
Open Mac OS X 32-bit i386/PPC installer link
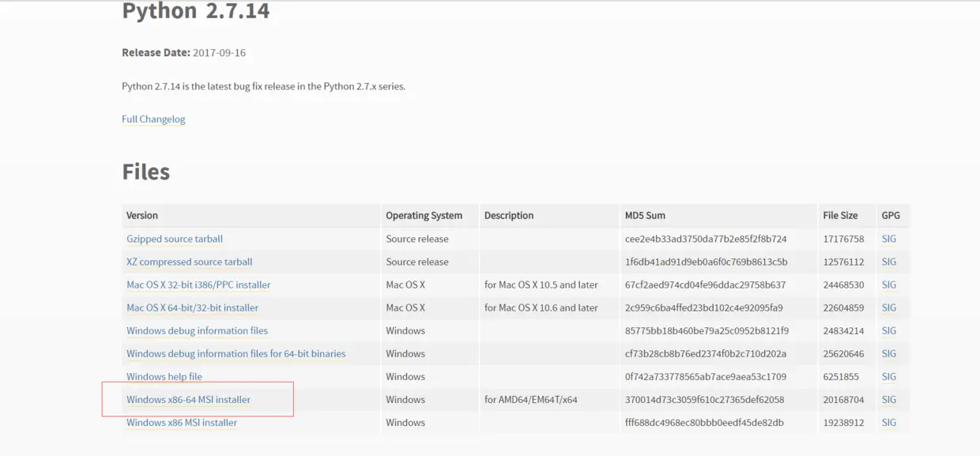click(x=198, y=285)
